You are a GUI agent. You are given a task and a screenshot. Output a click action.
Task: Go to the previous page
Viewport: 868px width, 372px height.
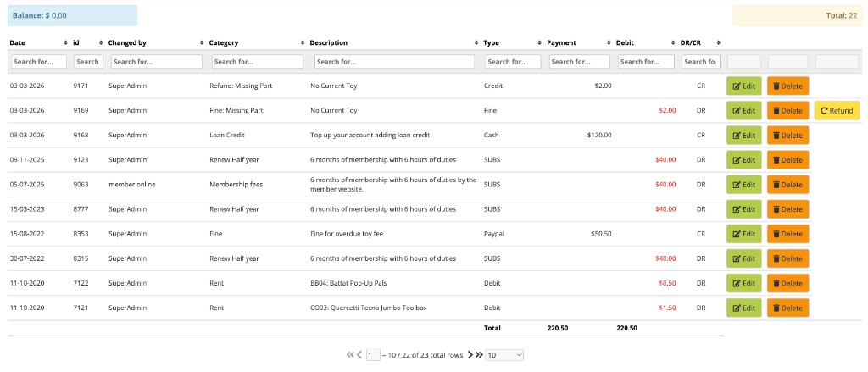pyautogui.click(x=359, y=355)
